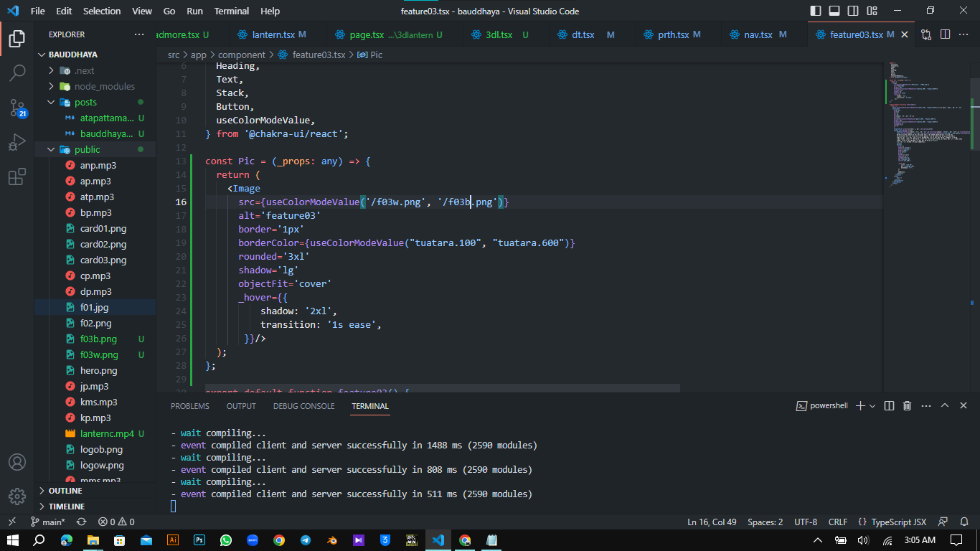Screen dimensions: 980x551
Task: Click Spaces: 2 indentation setting
Action: pos(765,522)
